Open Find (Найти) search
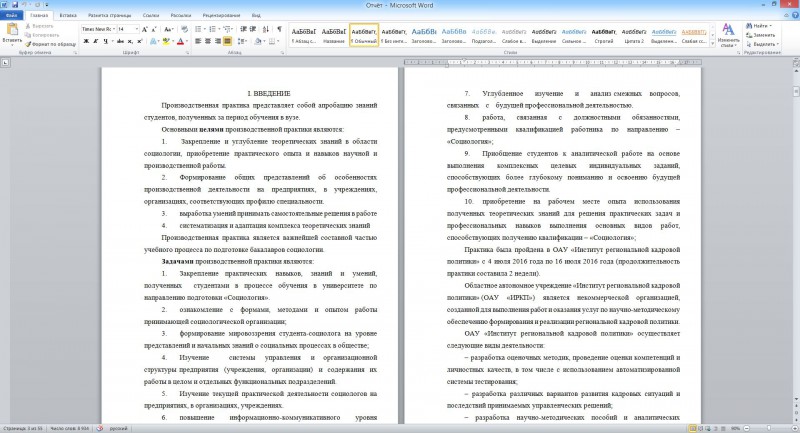The width and height of the screenshot is (800, 433). tap(759, 26)
